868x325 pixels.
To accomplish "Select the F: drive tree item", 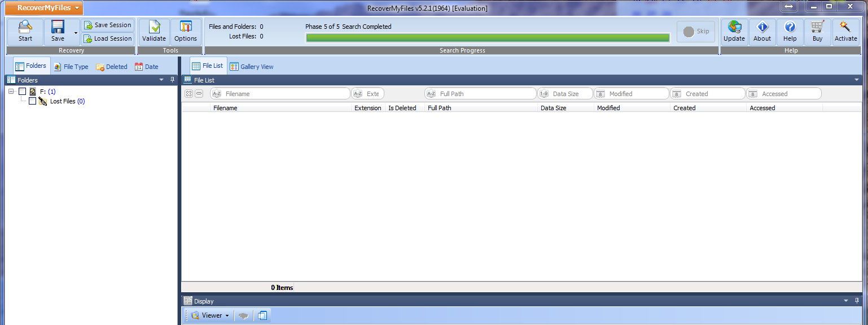I will pos(47,91).
